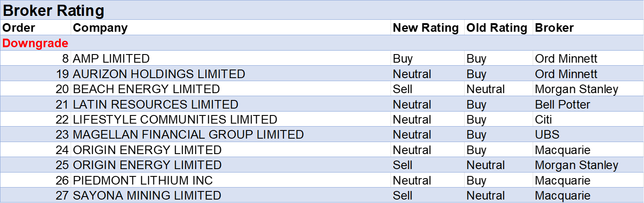The width and height of the screenshot is (644, 203).
Task: Click the UBS broker cell
Action: coord(547,134)
